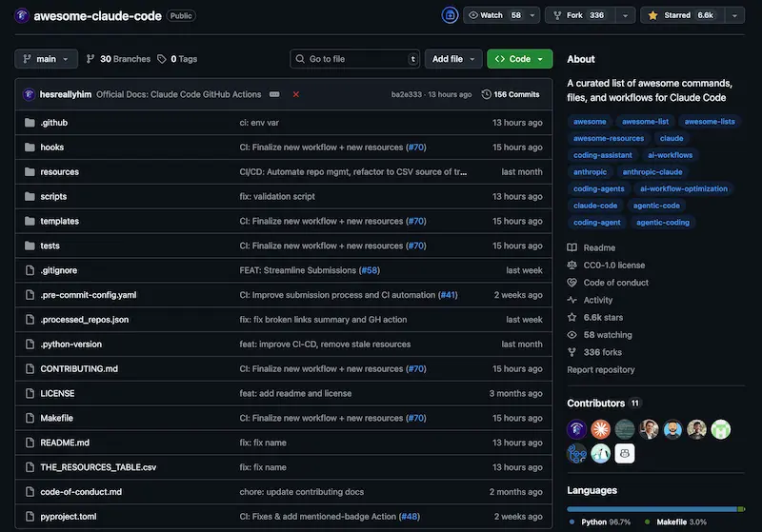Click hesreallyhim avatar in commit row
The width and height of the screenshot is (762, 532).
click(x=29, y=94)
